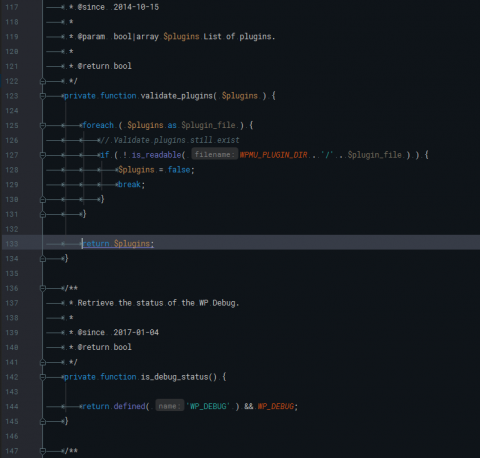Click line number 127 in the gutter
This screenshot has height=458, width=480.
12,155
